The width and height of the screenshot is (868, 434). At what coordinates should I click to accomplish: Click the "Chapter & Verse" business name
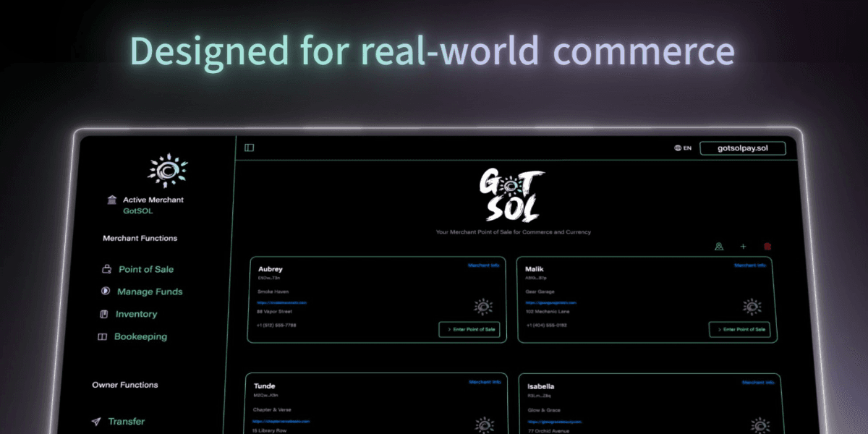point(271,409)
